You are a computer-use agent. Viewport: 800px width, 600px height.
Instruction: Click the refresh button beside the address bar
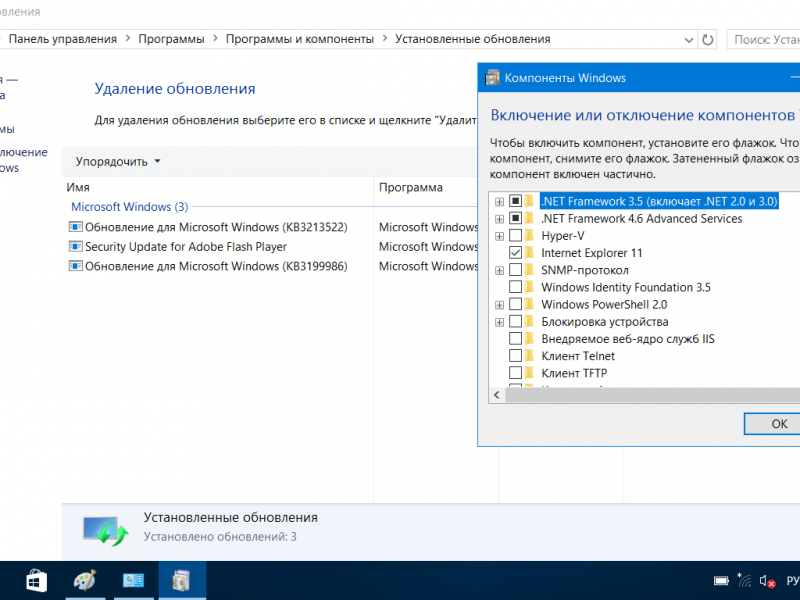pos(707,39)
